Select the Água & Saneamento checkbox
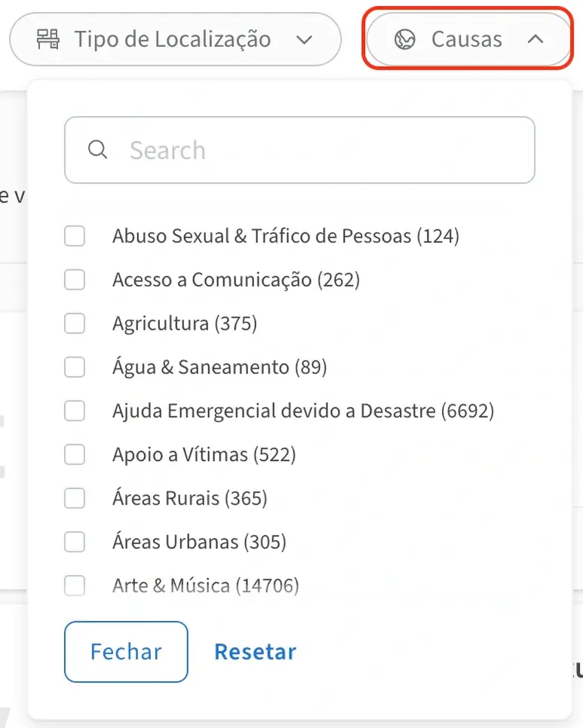Screen dimensions: 583x728 pos(75,367)
